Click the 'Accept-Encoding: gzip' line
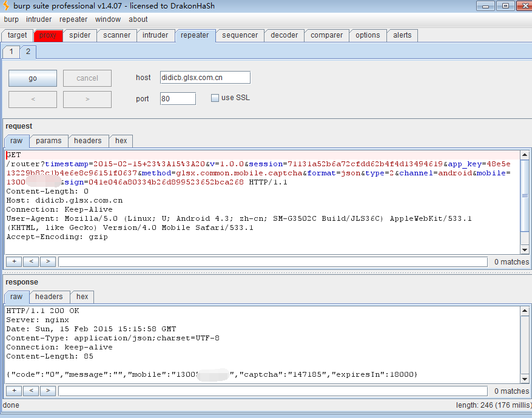Image resolution: width=532 pixels, height=418 pixels. [x=57, y=237]
